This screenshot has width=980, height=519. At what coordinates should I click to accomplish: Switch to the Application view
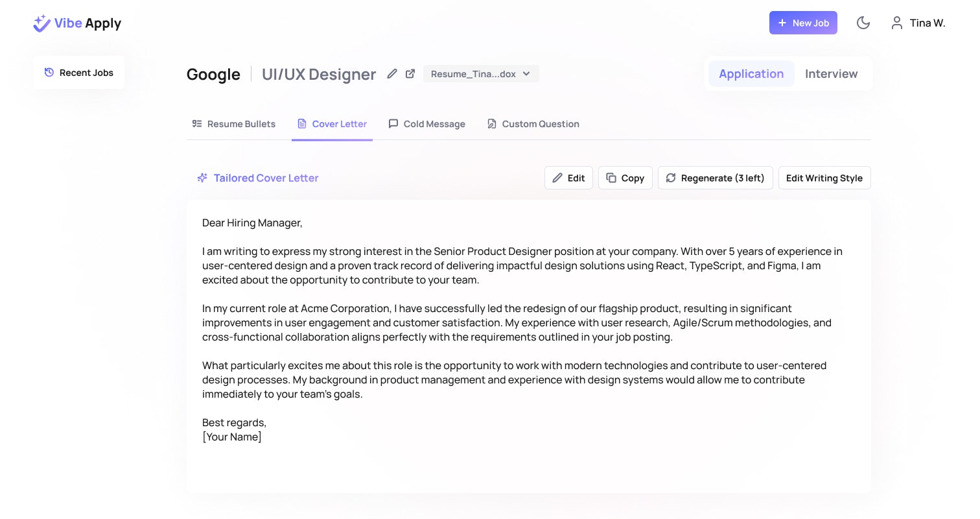751,74
